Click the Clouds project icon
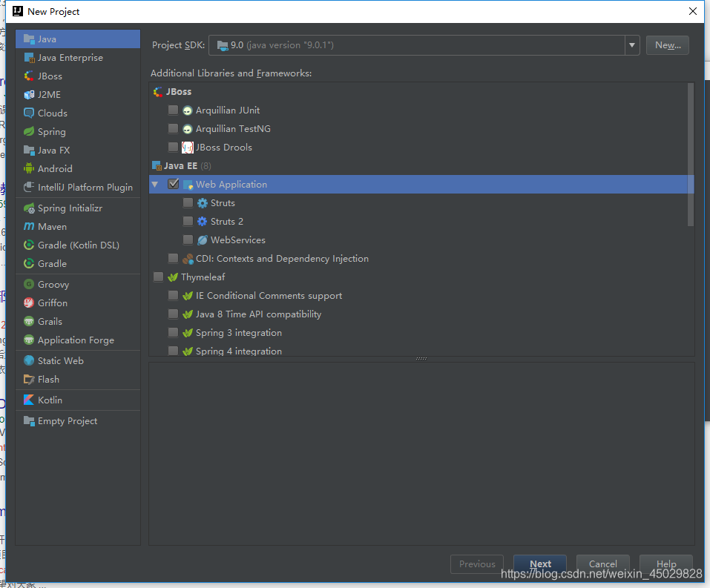 coord(29,113)
